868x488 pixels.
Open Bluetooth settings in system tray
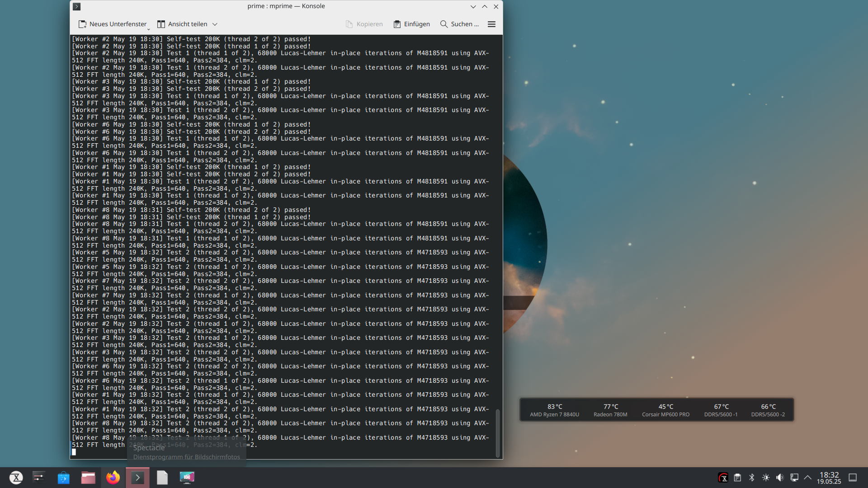pos(752,478)
